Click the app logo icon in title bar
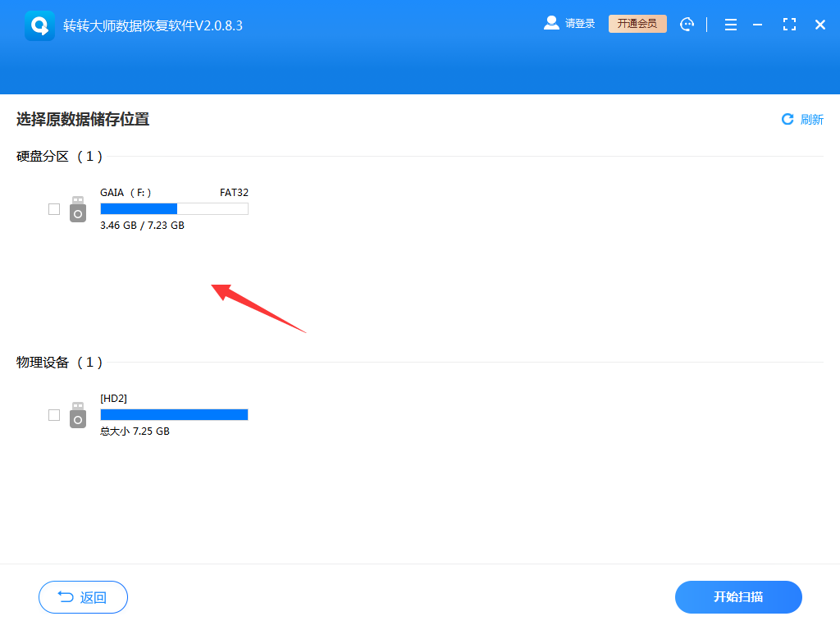The height and width of the screenshot is (630, 840). point(39,25)
